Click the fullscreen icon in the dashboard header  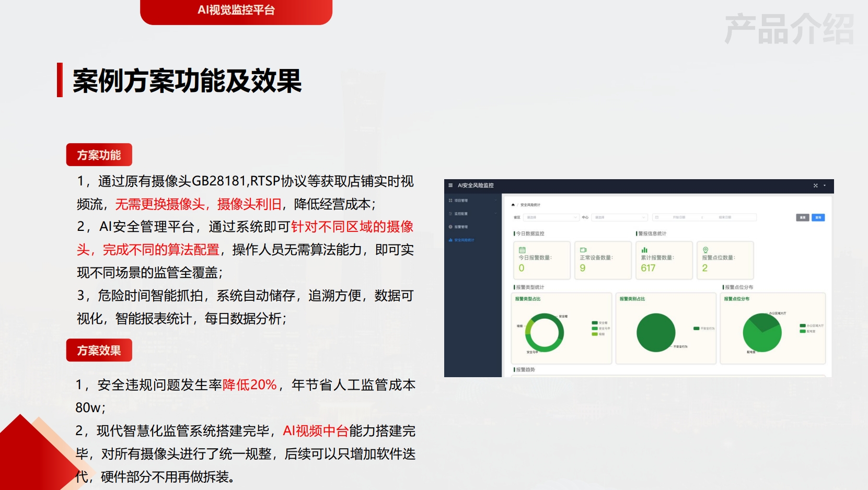815,185
